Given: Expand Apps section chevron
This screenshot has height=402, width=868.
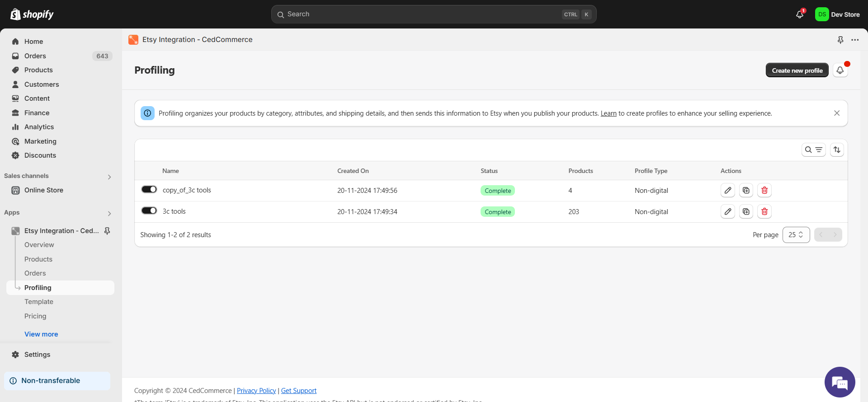Looking at the screenshot, I should (109, 213).
